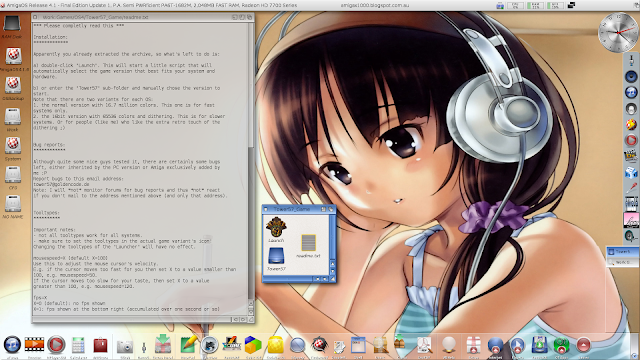
Task: Click mixer sliders icon in right sidebar dock
Action: coord(631,204)
